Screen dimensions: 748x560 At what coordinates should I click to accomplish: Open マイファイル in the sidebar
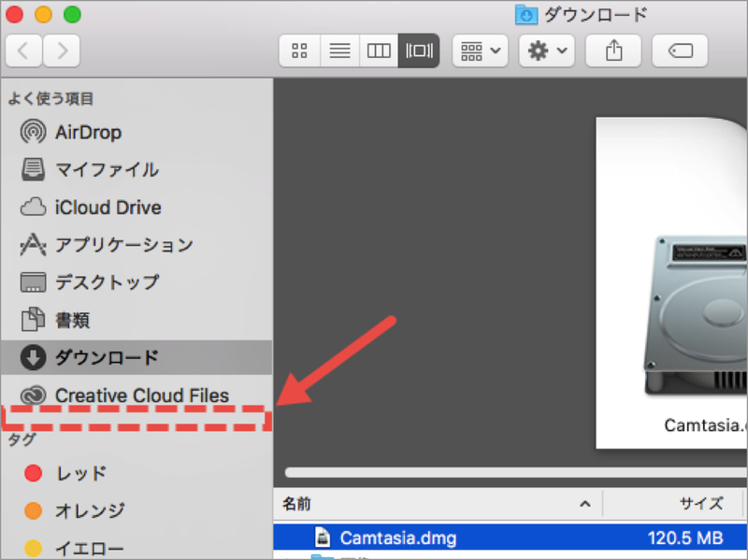[137, 170]
